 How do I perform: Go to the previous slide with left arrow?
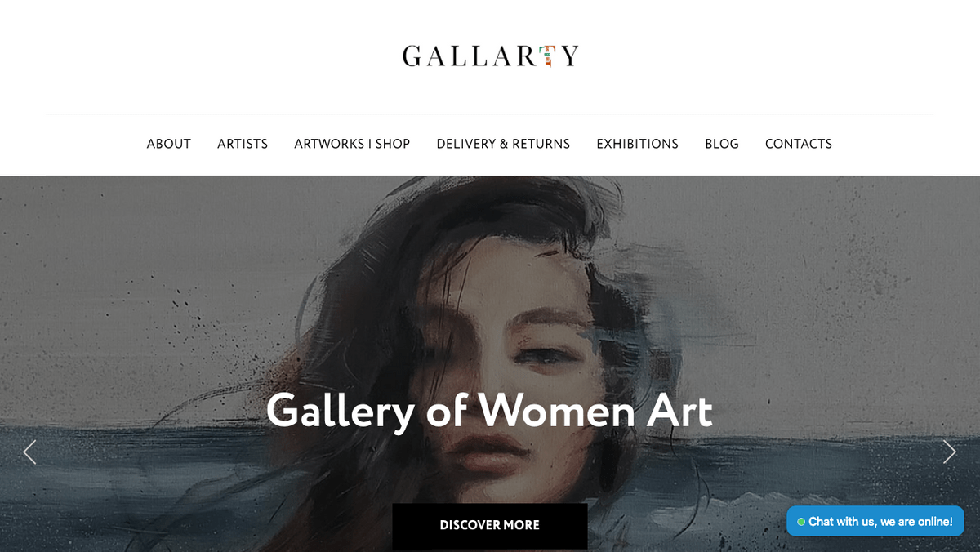pyautogui.click(x=29, y=452)
